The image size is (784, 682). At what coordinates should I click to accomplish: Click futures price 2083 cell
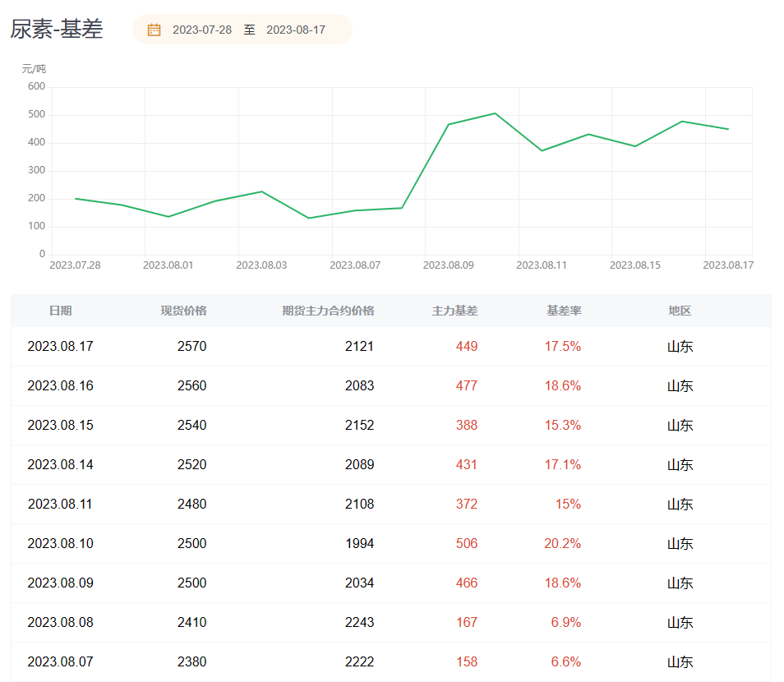359,385
